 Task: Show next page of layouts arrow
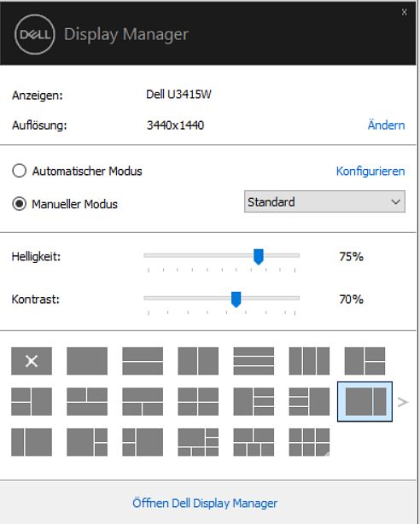(403, 402)
